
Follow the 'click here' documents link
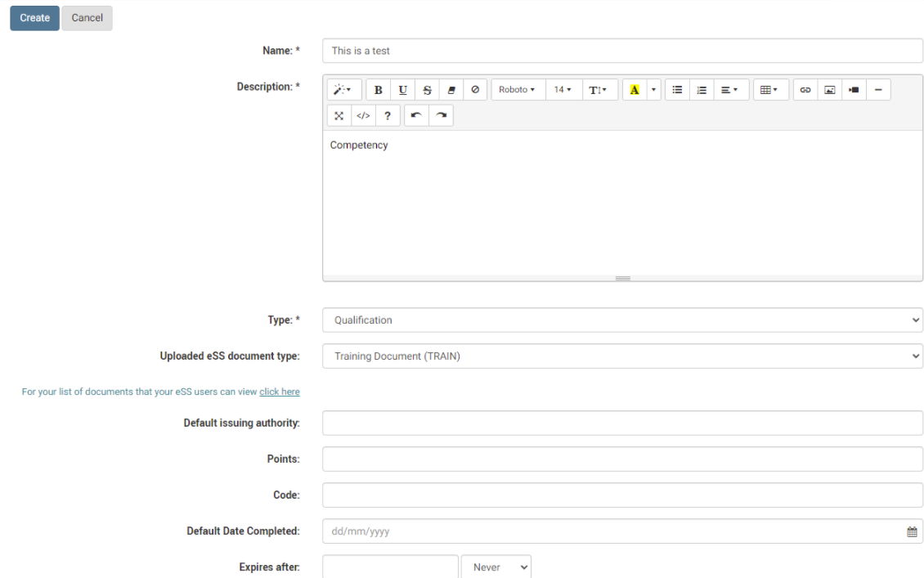pos(280,392)
